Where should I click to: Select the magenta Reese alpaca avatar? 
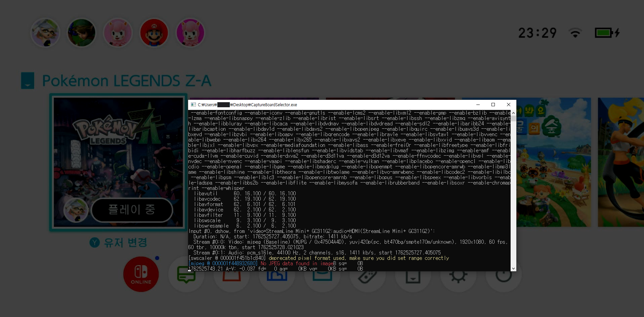coord(190,33)
